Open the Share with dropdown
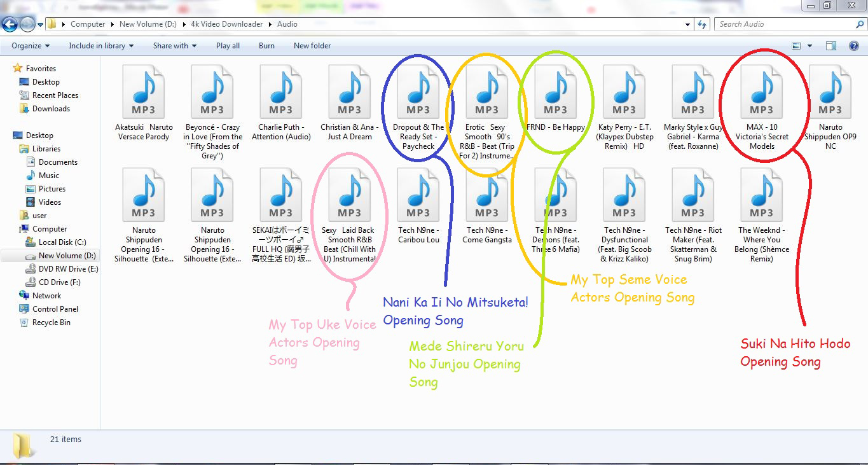The width and height of the screenshot is (868, 465). [x=175, y=46]
